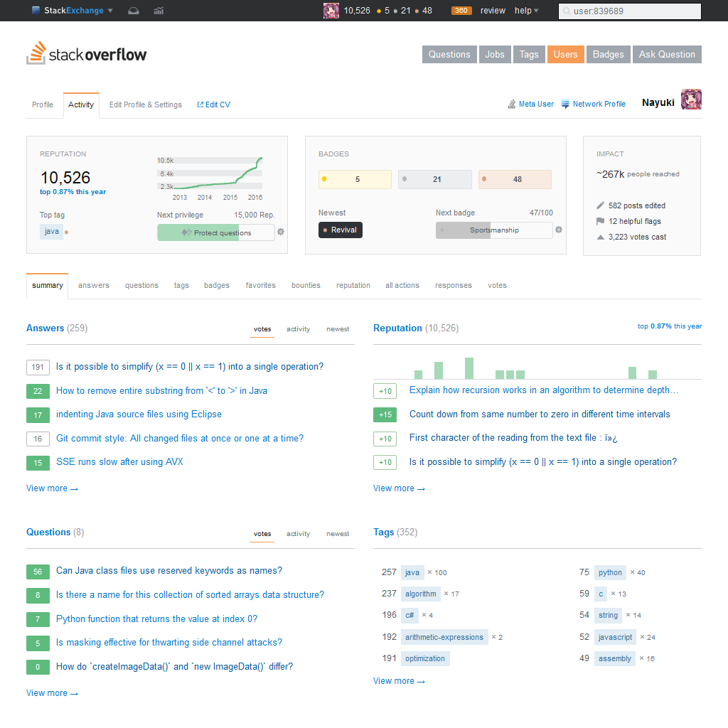Click the gear next to Protect questions
Screen dimensions: 728x728
pos(281,232)
